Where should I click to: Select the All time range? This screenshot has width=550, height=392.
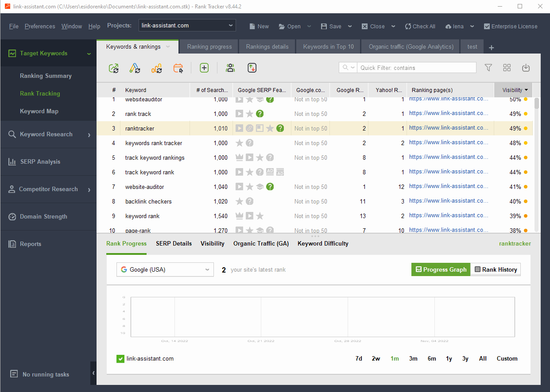click(x=483, y=359)
